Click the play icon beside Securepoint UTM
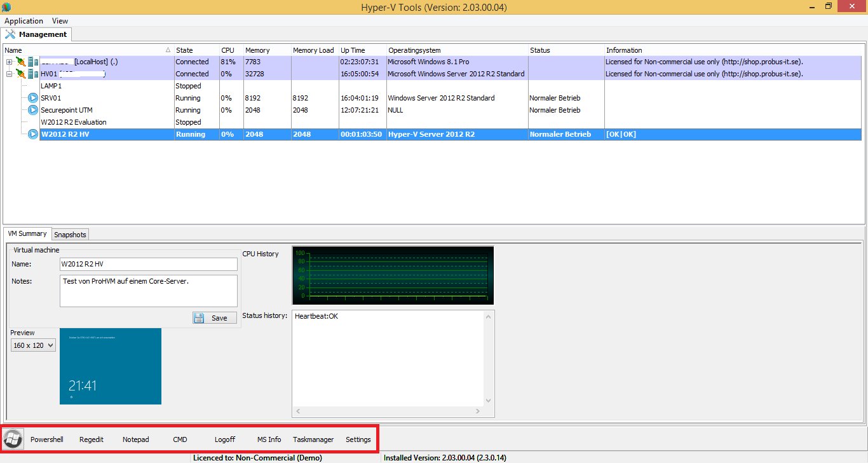The height and width of the screenshot is (463, 868). click(33, 110)
